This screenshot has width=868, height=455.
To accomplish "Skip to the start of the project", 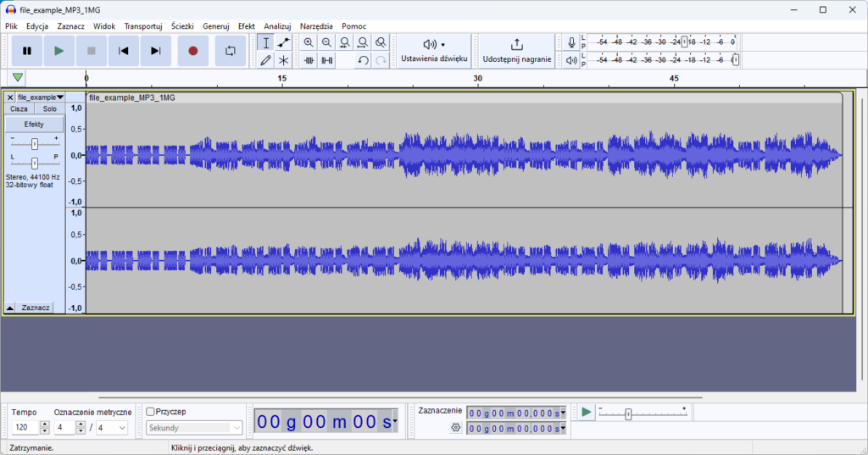I will [x=124, y=51].
